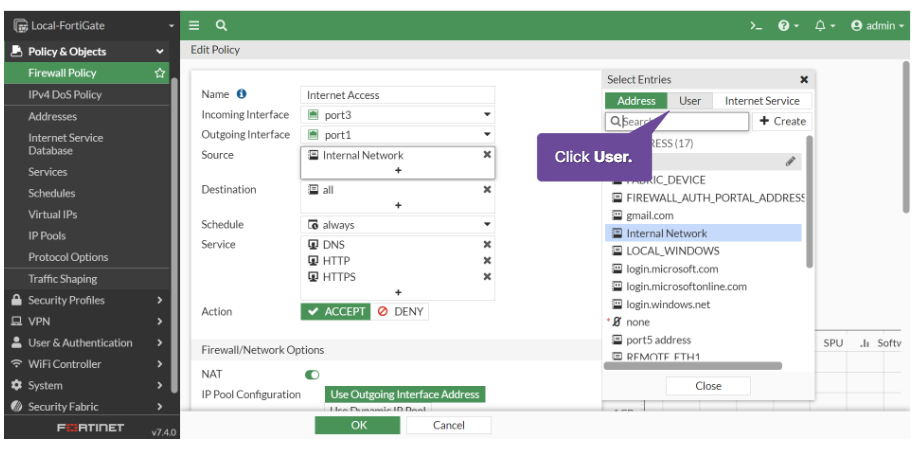The height and width of the screenshot is (462, 916).
Task: Remove HTTPS from Service list
Action: coord(487,277)
